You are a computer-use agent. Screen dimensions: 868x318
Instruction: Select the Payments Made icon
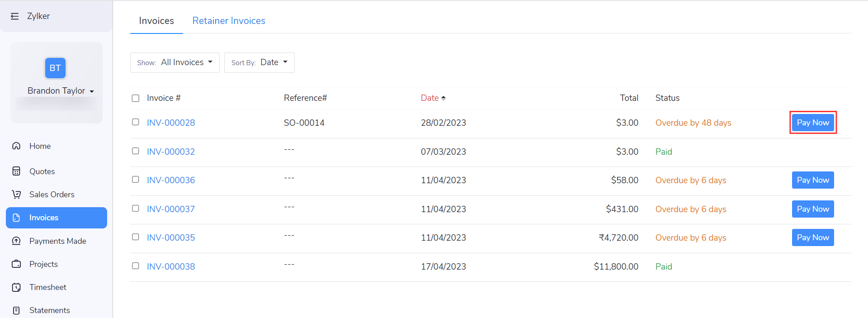(16, 241)
